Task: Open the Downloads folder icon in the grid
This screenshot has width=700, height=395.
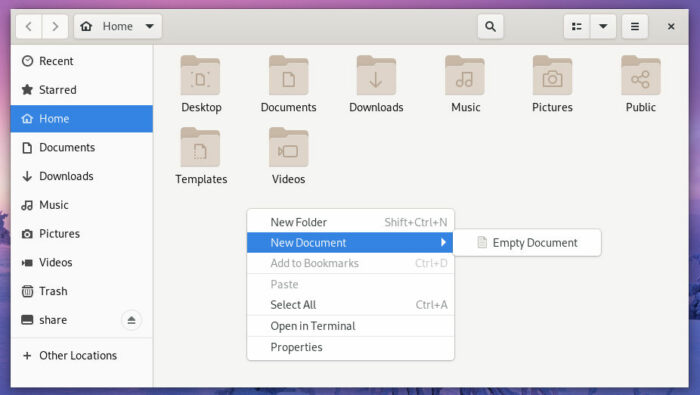Action: click(x=376, y=84)
